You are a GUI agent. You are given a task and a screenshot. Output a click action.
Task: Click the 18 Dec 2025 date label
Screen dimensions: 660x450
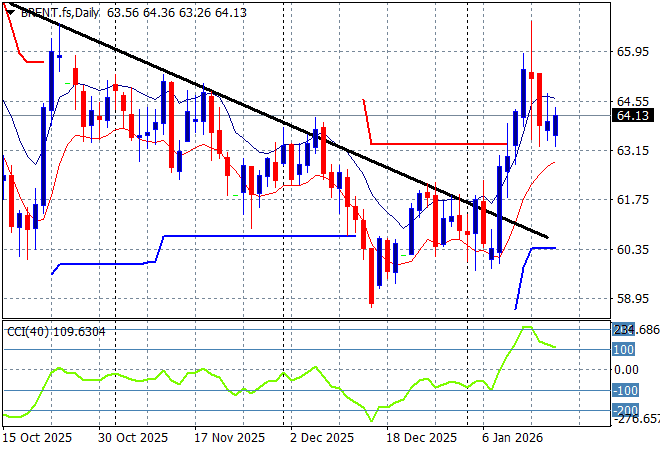pyautogui.click(x=421, y=438)
